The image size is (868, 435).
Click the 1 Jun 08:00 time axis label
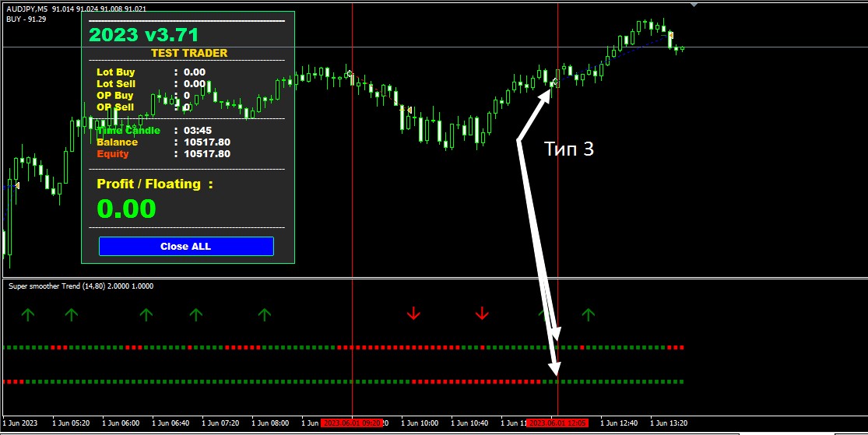point(270,423)
